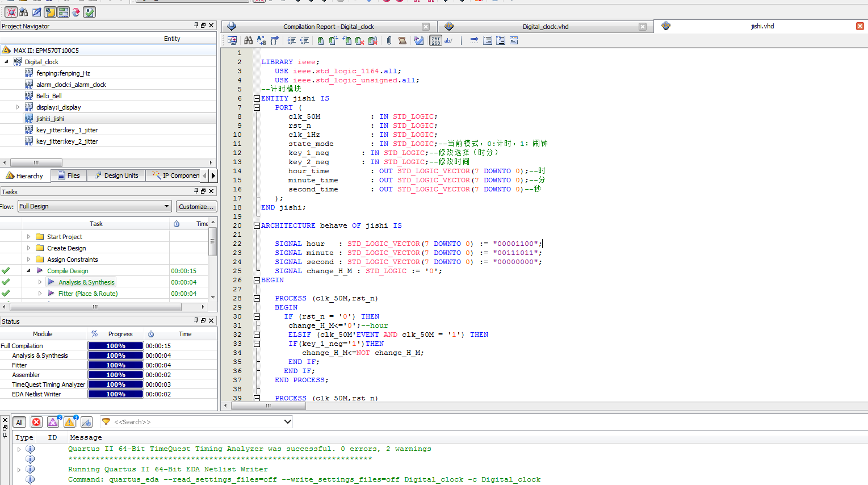The width and height of the screenshot is (868, 485).
Task: Click the Analysis & Synthesis task link
Action: tap(86, 282)
